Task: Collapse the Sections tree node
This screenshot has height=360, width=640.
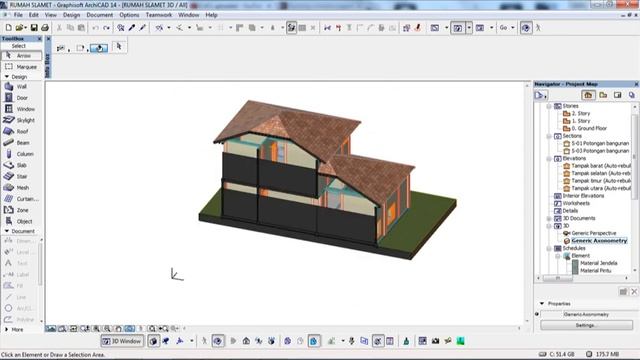Action: 549,136
